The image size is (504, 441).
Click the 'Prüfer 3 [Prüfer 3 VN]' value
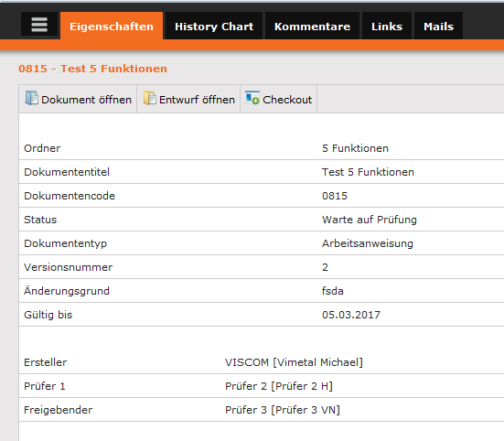pyautogui.click(x=283, y=410)
